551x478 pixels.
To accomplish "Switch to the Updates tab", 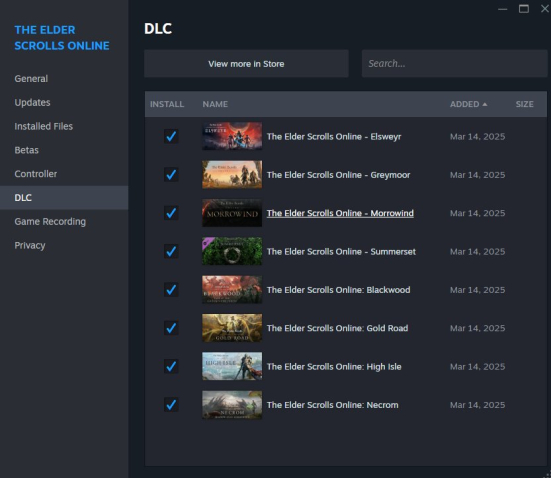I will [x=64, y=103].
